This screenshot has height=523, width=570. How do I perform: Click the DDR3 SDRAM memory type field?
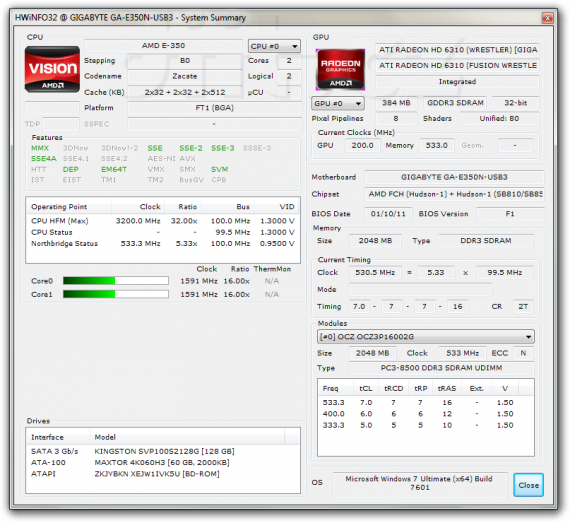pyautogui.click(x=486, y=241)
